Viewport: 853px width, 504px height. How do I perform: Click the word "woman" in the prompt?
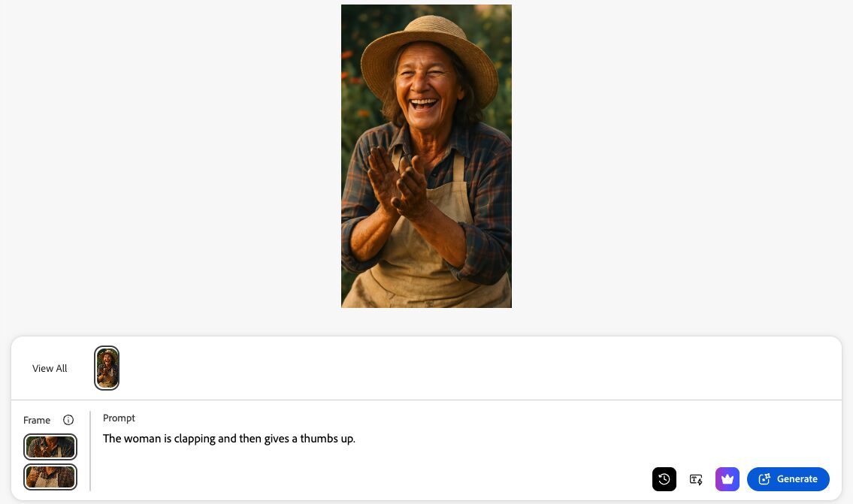[x=142, y=439]
